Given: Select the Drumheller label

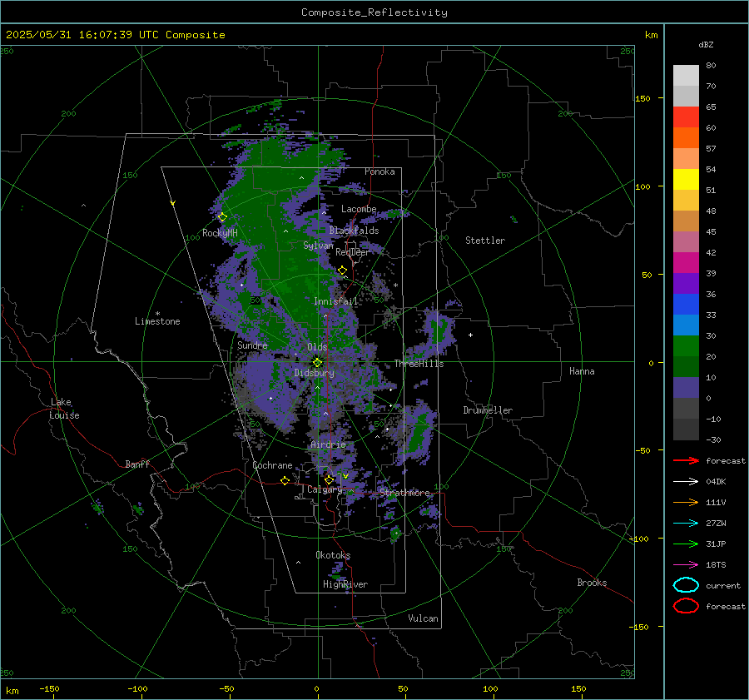Looking at the screenshot, I should 488,410.
